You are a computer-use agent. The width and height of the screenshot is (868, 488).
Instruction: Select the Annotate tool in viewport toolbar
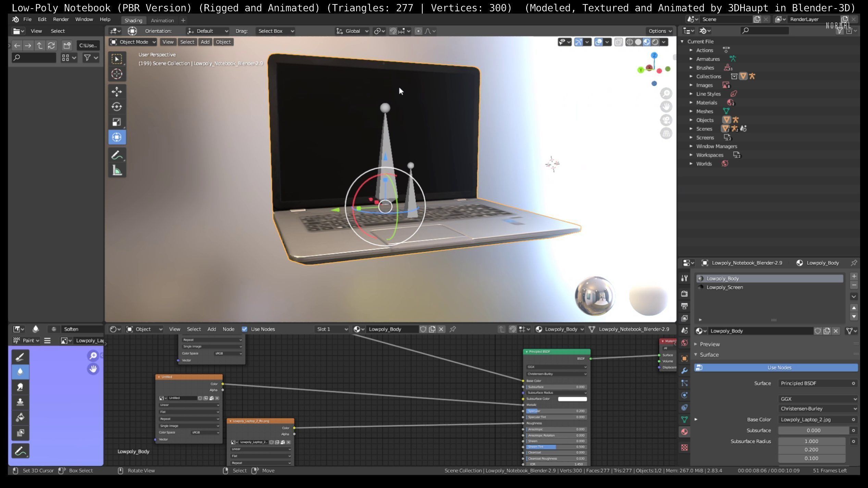pyautogui.click(x=117, y=155)
